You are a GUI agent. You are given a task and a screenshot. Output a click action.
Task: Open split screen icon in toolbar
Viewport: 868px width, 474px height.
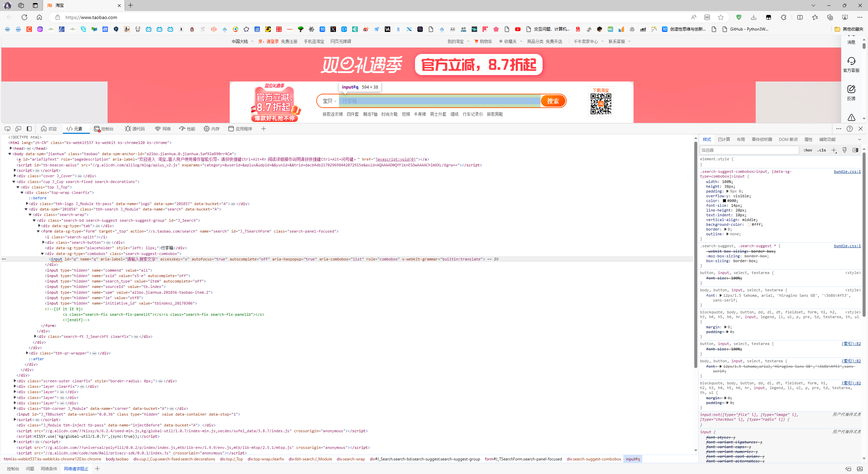[800, 17]
